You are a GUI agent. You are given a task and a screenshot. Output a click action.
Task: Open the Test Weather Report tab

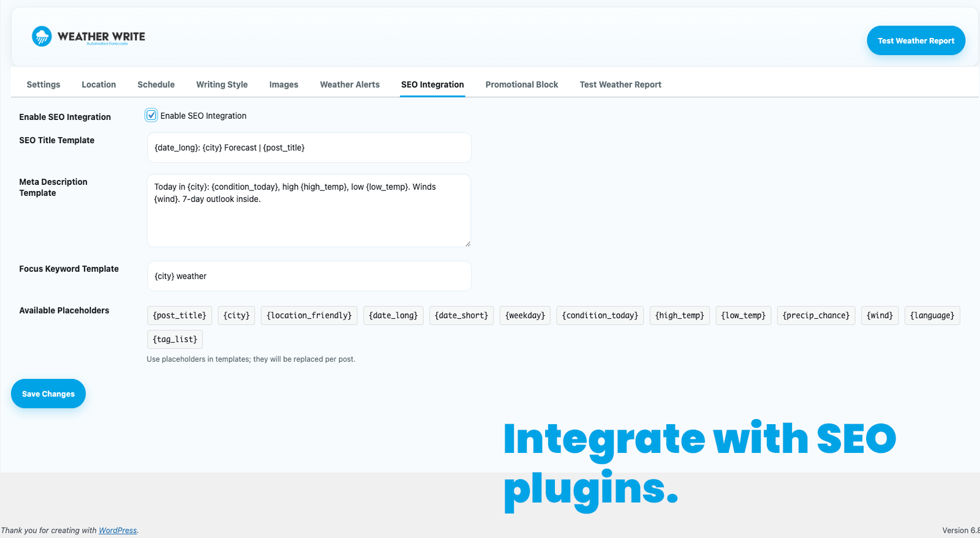pos(620,84)
